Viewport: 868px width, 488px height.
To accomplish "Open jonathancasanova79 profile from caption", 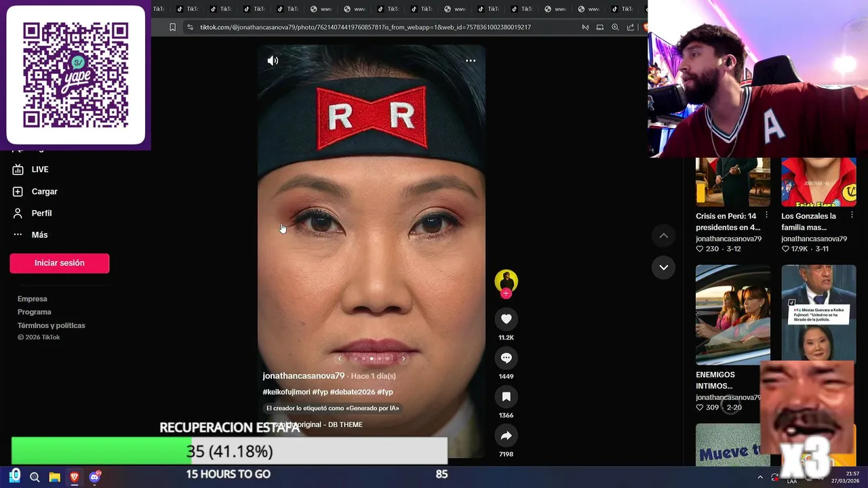I will [x=304, y=376].
